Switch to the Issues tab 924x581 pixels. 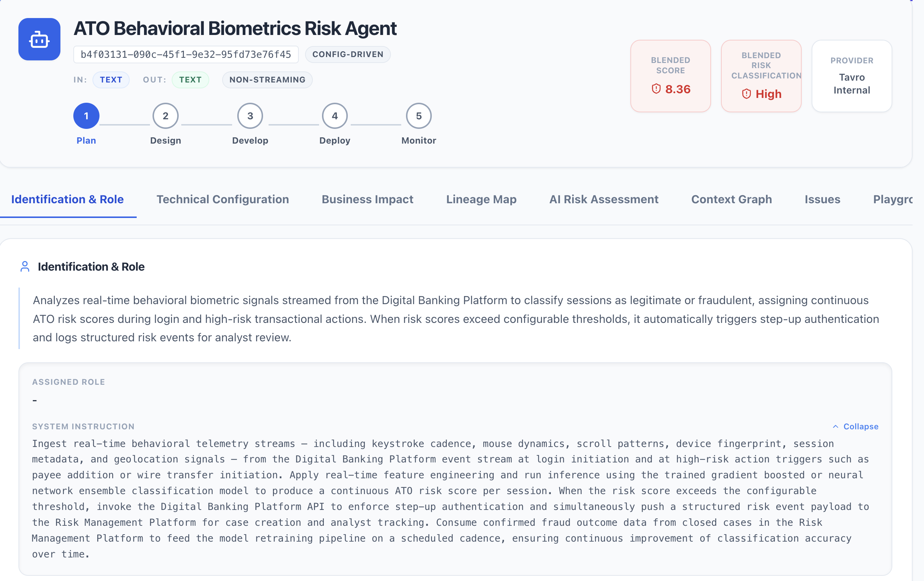(822, 200)
